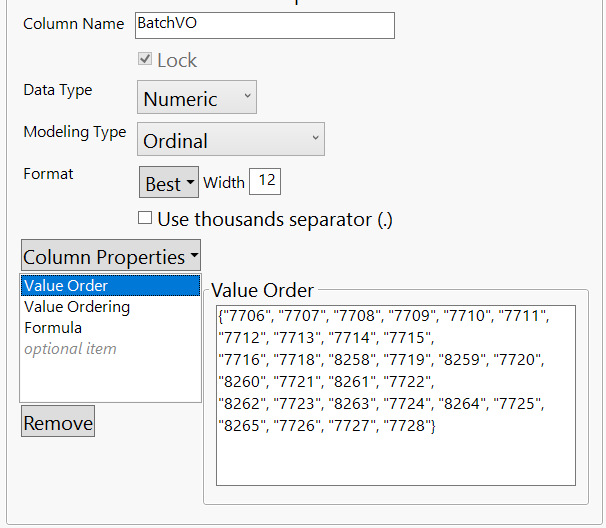This screenshot has height=528, width=606.
Task: Click the Column Name text field
Action: 264,25
